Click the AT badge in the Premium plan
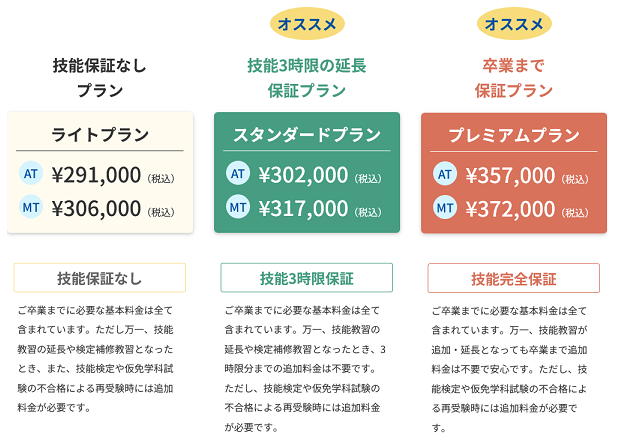Viewport: 618px width, 442px height. click(445, 174)
